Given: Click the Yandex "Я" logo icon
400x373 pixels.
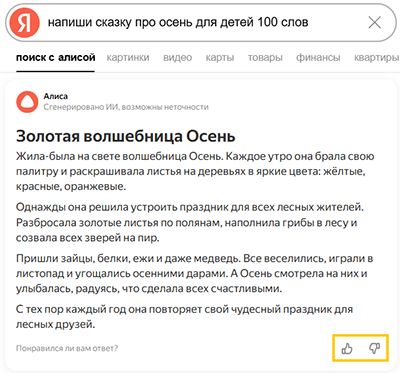Looking at the screenshot, I should (x=25, y=23).
